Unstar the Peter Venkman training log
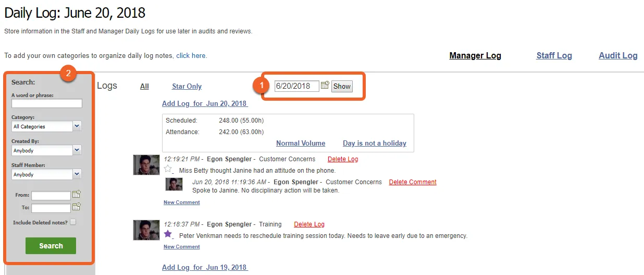The height and width of the screenshot is (275, 644). 168,234
